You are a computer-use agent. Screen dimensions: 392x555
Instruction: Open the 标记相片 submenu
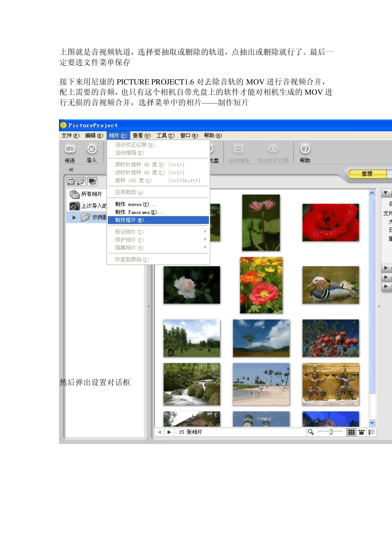(158, 232)
